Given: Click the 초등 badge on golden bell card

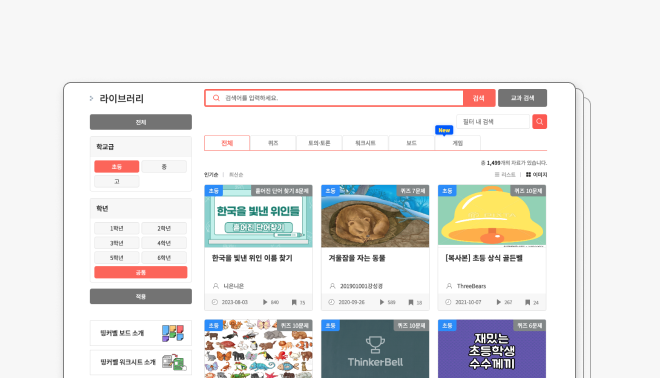Looking at the screenshot, I should coord(447,191).
